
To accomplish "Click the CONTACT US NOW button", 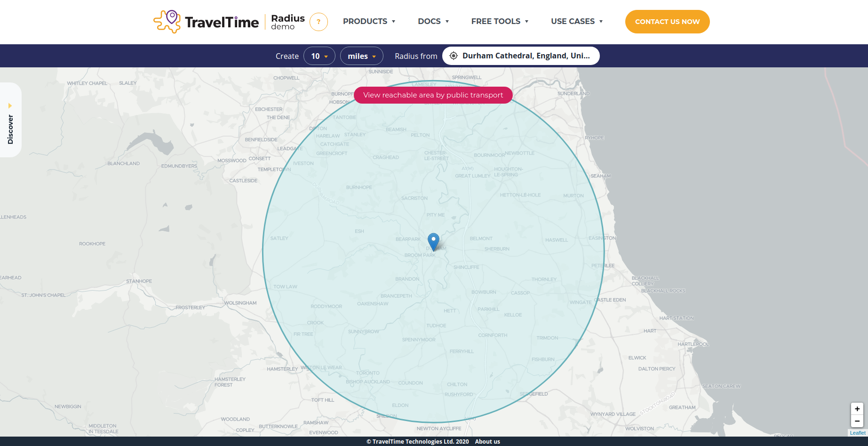I will click(x=667, y=22).
